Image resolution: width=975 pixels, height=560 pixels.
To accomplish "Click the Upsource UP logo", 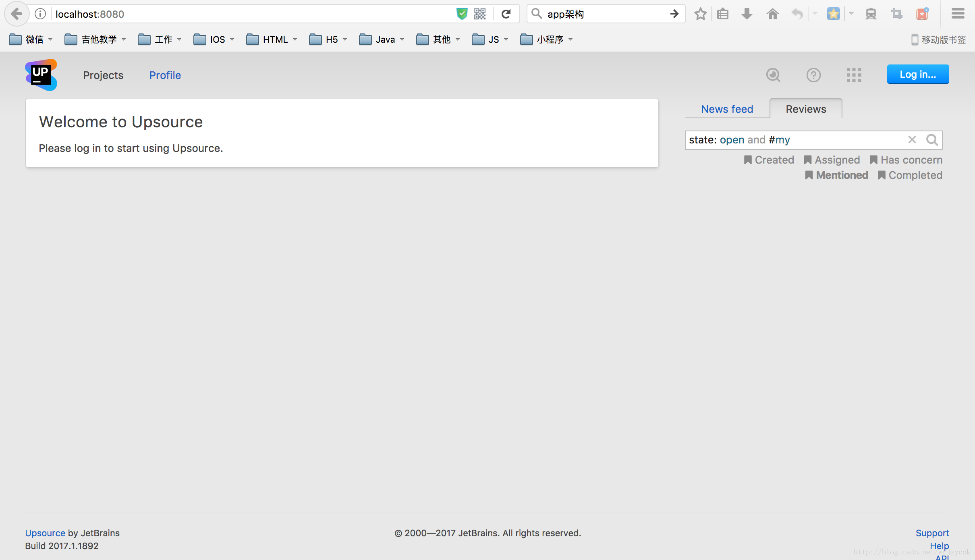I will pyautogui.click(x=41, y=75).
